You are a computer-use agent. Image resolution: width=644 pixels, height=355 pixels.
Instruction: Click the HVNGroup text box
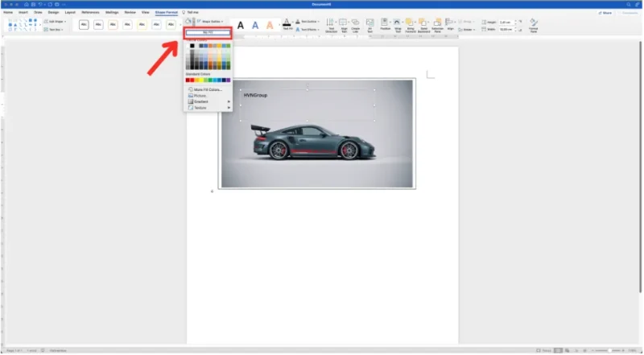(308, 105)
